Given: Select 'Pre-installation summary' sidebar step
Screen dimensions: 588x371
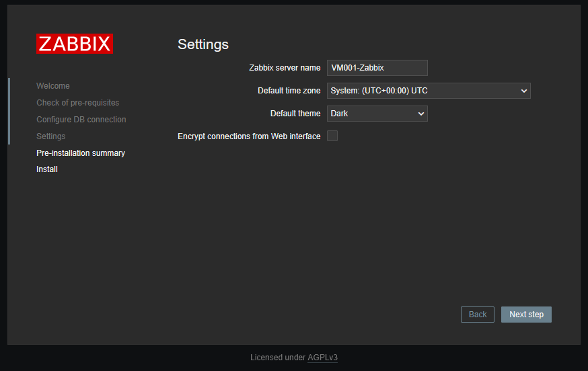Looking at the screenshot, I should pos(81,153).
